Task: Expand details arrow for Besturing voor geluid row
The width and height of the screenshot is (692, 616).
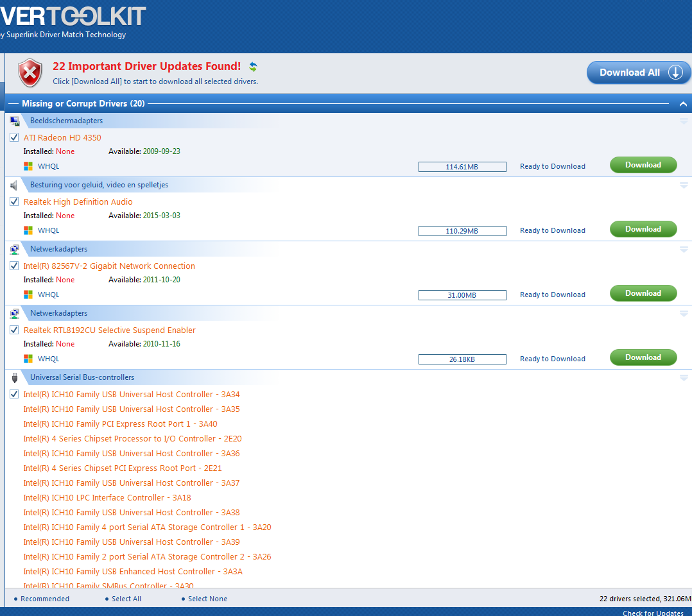Action: click(684, 185)
